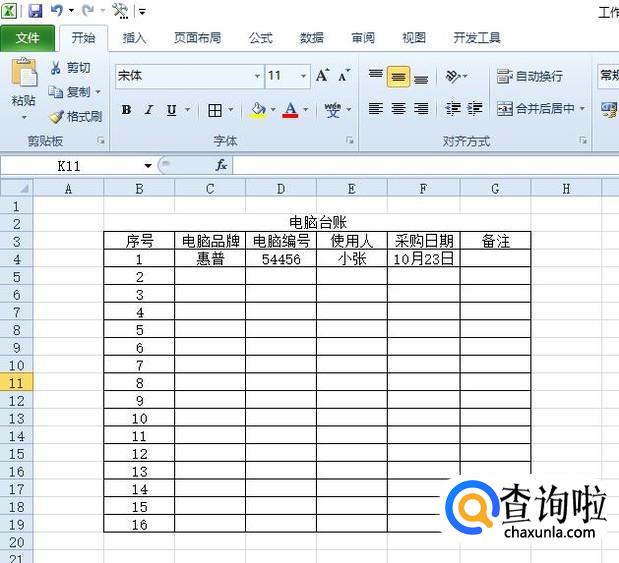
Task: Switch to the 审阅 (Review) tab
Action: coord(363,38)
